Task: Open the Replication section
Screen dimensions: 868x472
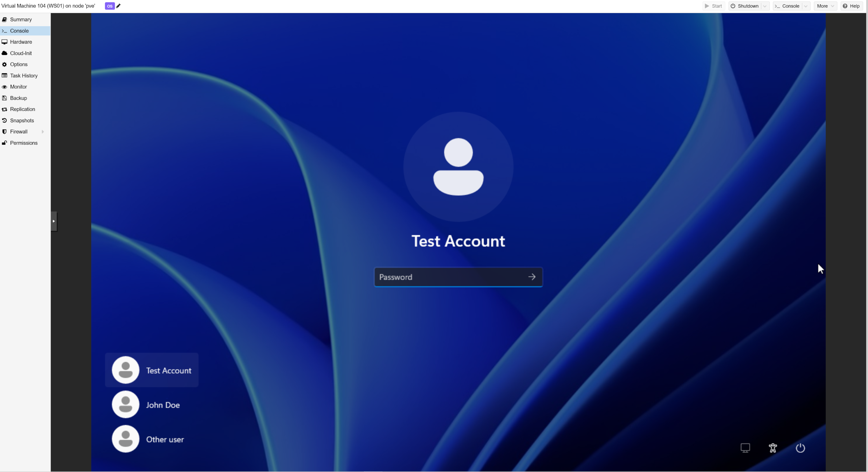Action: pos(25,109)
